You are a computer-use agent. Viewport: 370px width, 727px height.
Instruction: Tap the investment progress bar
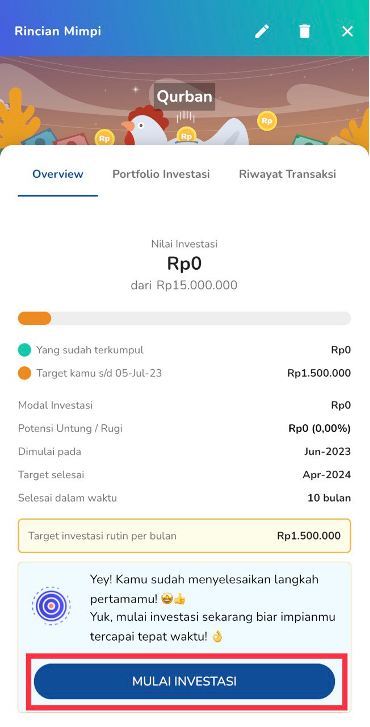[185, 318]
